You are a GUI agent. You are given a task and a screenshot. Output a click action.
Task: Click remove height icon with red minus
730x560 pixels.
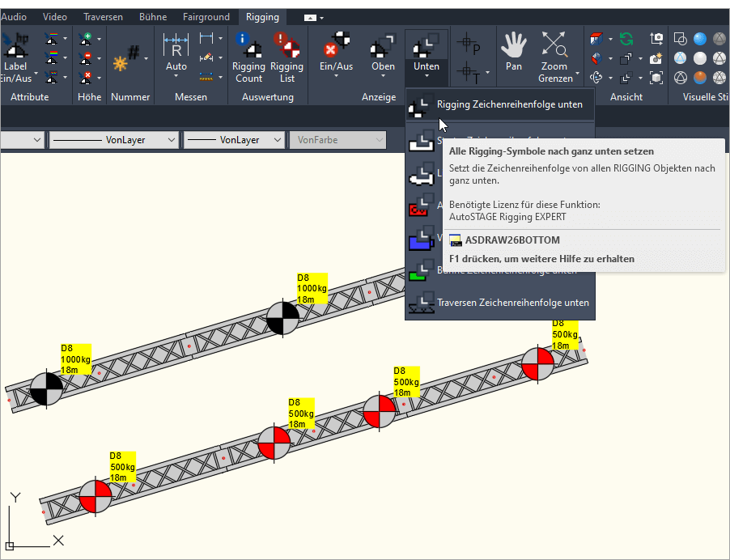[x=85, y=58]
